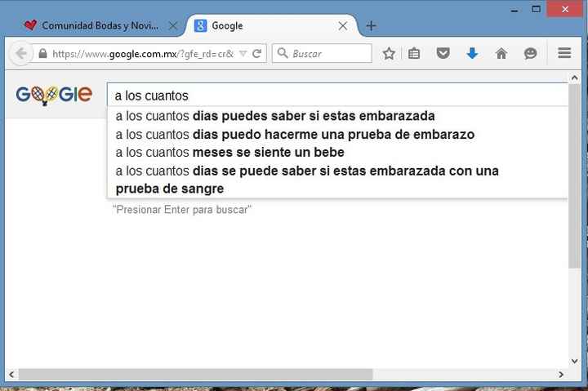This screenshot has height=391, width=588.
Task: Close the Google tab
Action: (343, 26)
